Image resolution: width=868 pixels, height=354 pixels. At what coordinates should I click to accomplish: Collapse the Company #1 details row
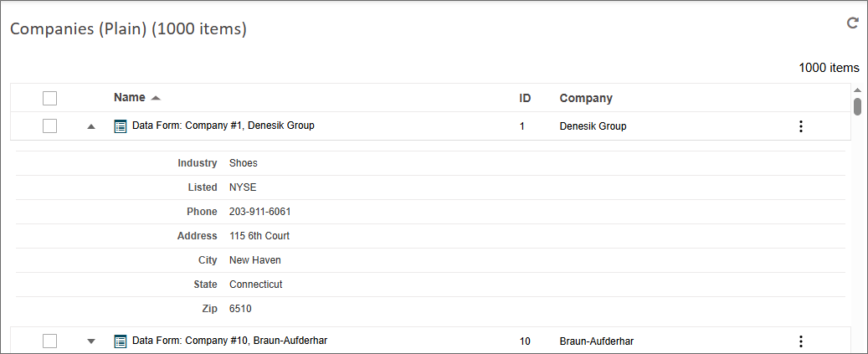tap(91, 126)
